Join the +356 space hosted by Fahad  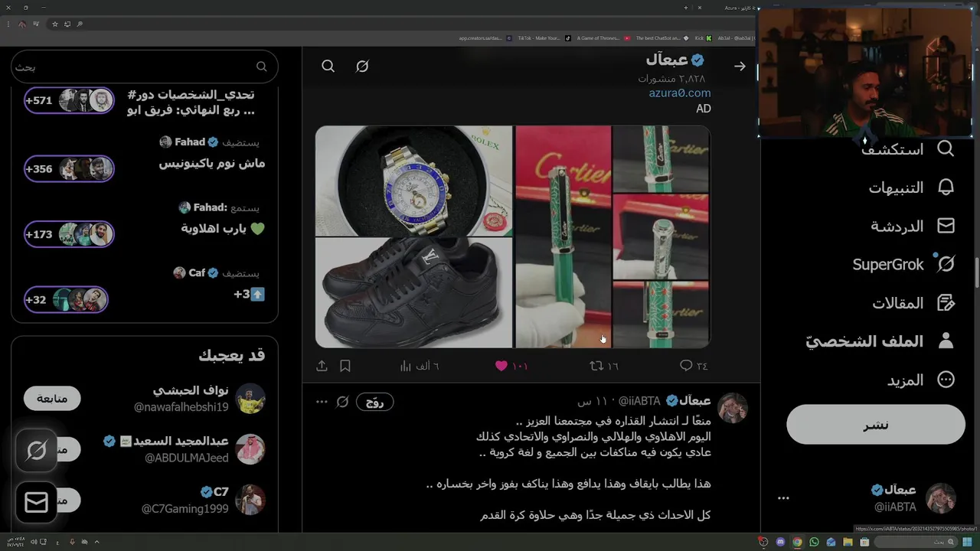(x=69, y=168)
